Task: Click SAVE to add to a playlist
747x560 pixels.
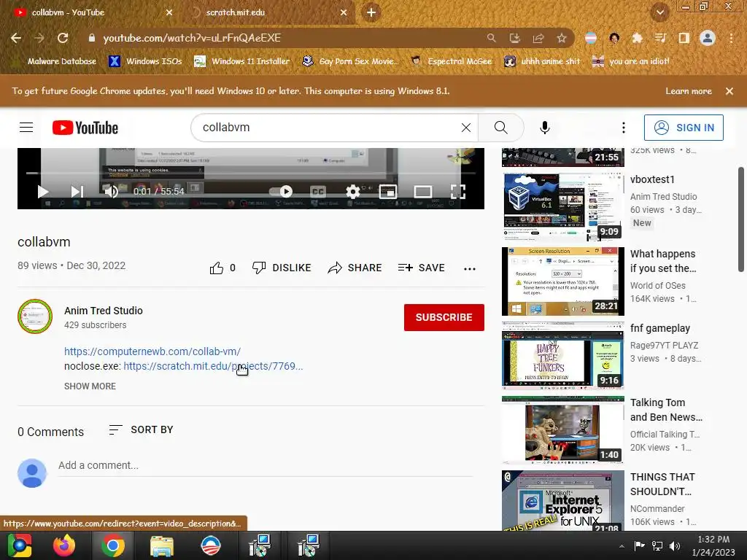Action: [x=421, y=268]
